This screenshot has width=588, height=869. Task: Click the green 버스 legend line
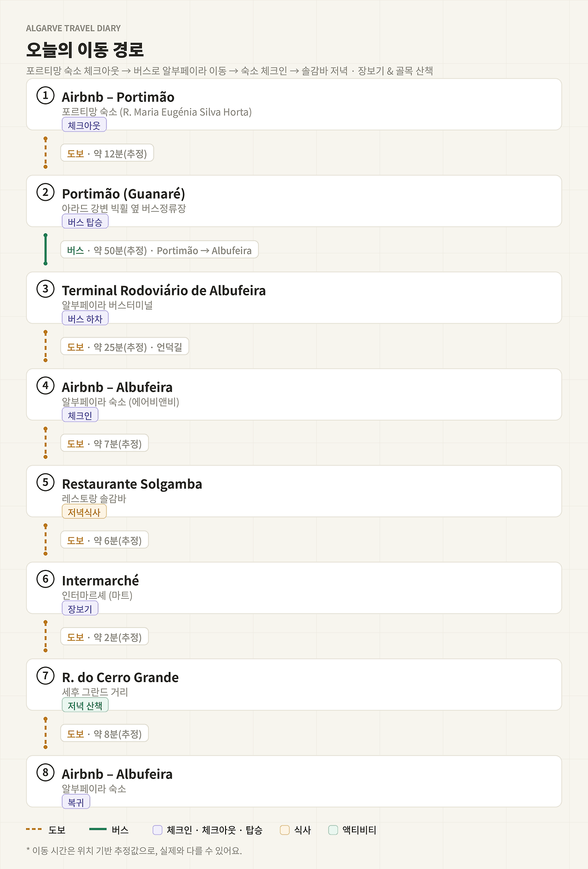pyautogui.click(x=98, y=829)
